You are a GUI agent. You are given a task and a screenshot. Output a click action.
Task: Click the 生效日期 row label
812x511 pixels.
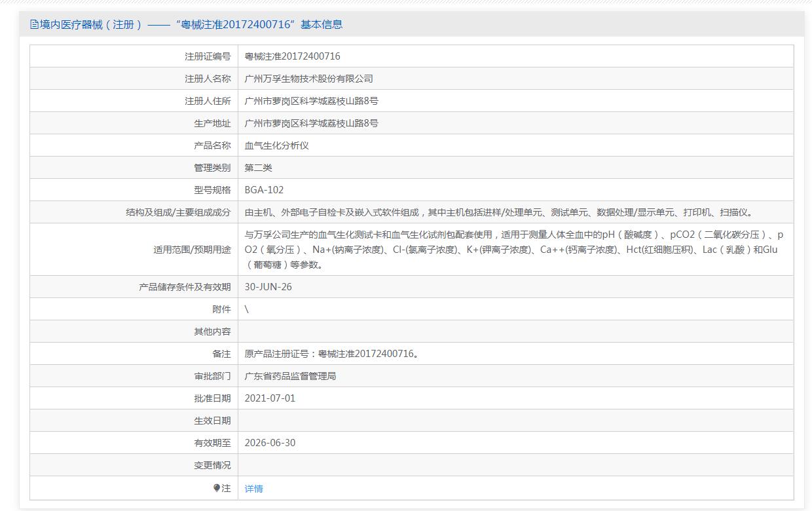212,421
